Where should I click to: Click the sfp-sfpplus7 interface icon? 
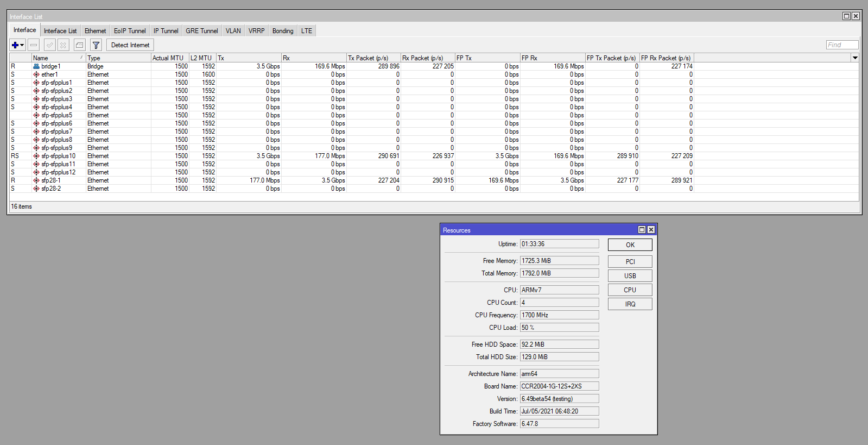36,131
